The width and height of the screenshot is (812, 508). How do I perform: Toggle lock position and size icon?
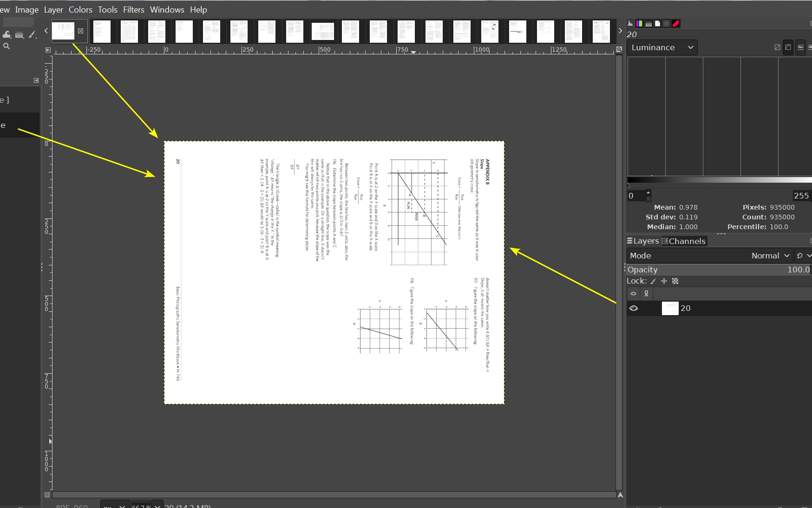pos(664,281)
